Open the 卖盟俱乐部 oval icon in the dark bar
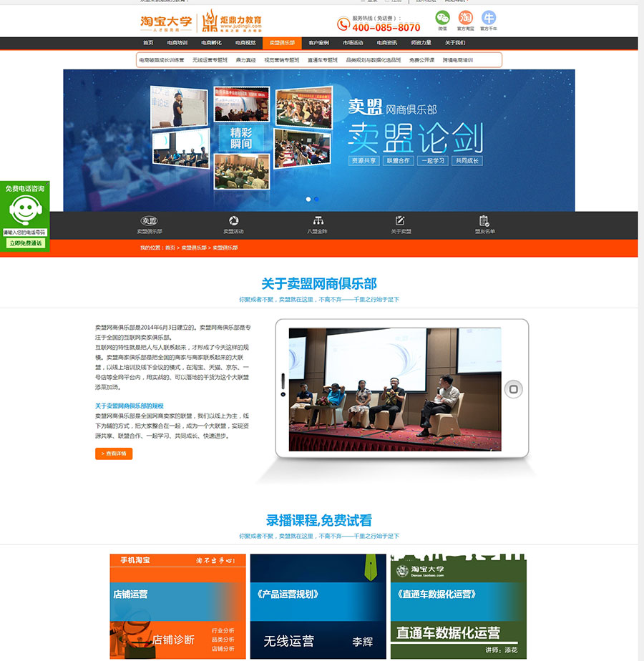The height and width of the screenshot is (661, 644). click(150, 220)
